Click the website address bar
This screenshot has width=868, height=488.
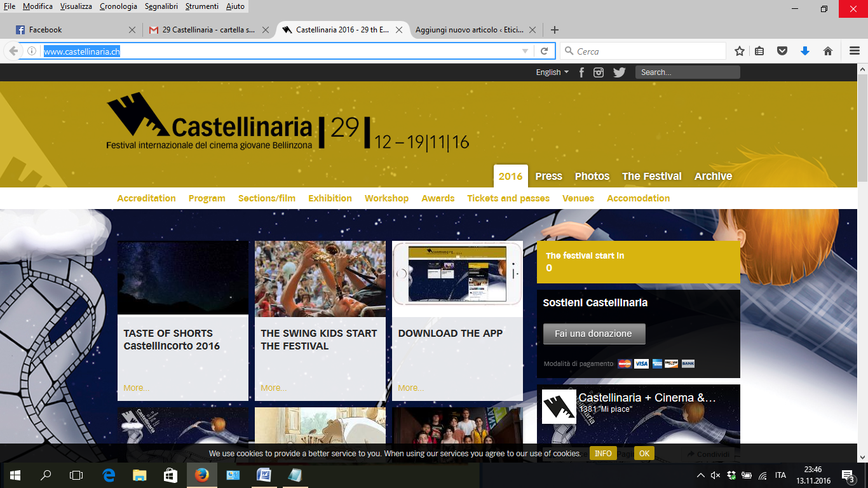click(x=280, y=51)
